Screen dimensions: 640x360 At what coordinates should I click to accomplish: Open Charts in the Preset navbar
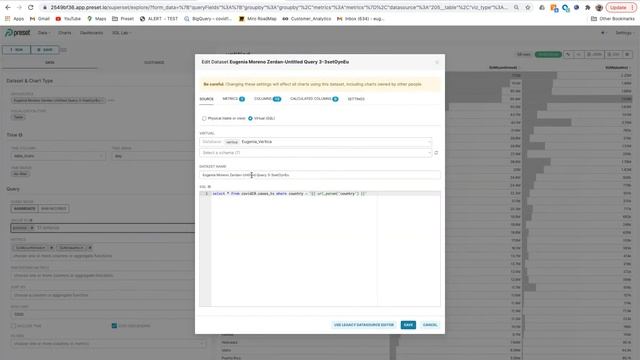pyautogui.click(x=64, y=33)
